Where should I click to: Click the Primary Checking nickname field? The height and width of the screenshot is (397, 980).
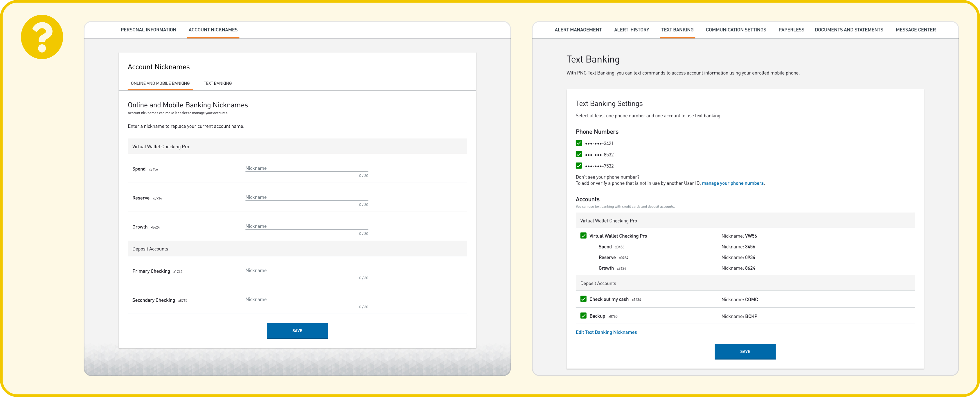pos(307,270)
